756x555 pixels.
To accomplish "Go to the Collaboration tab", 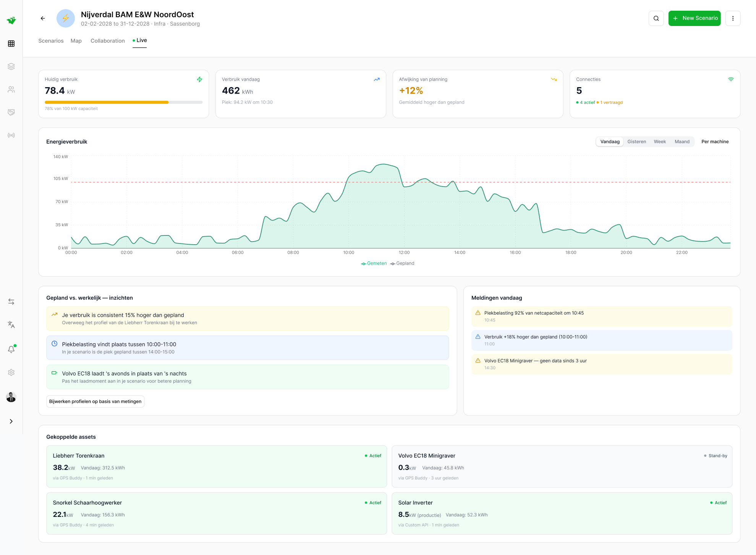I will [x=107, y=41].
